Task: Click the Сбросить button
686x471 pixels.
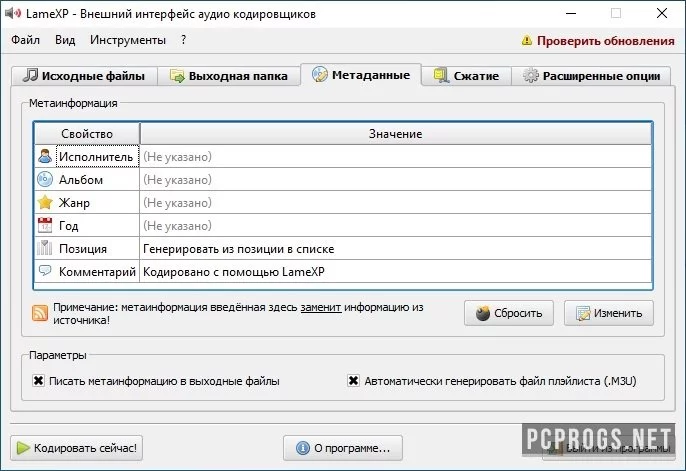Action: pos(509,313)
